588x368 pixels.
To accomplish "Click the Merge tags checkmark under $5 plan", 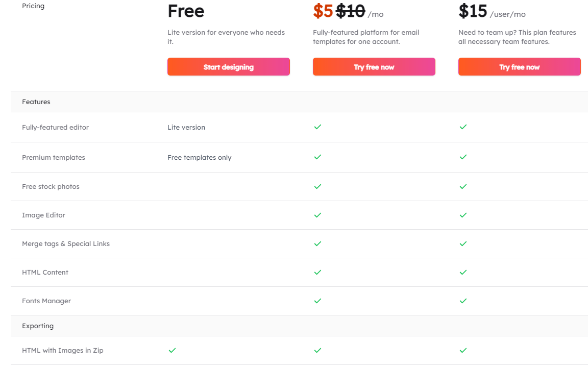I will [317, 243].
